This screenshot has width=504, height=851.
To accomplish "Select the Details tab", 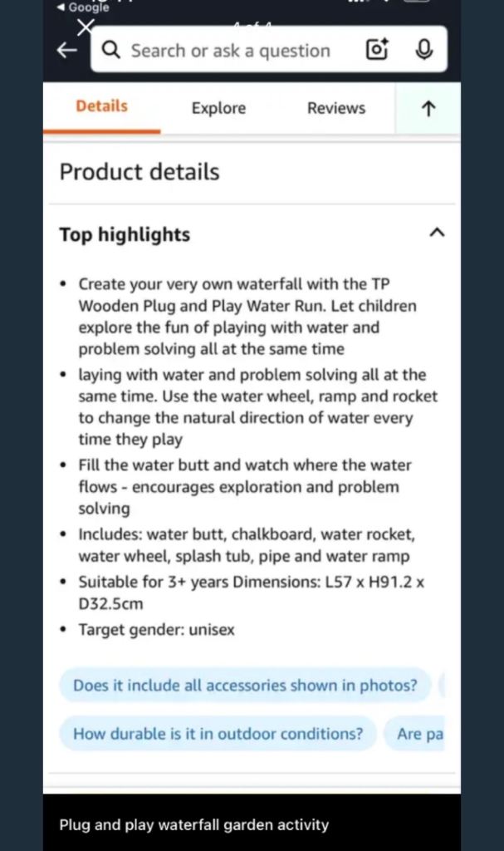I will (102, 106).
